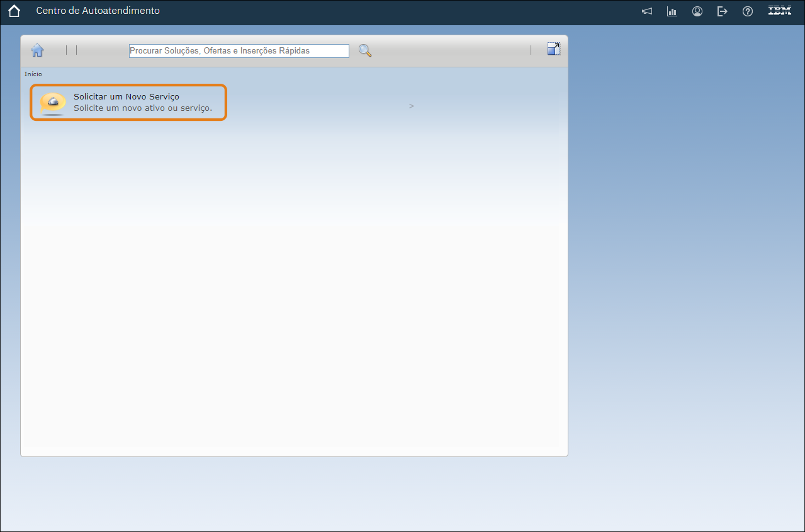Screen dimensions: 805x532
Task: Click the second divider before the search field
Action: pyautogui.click(x=76, y=50)
